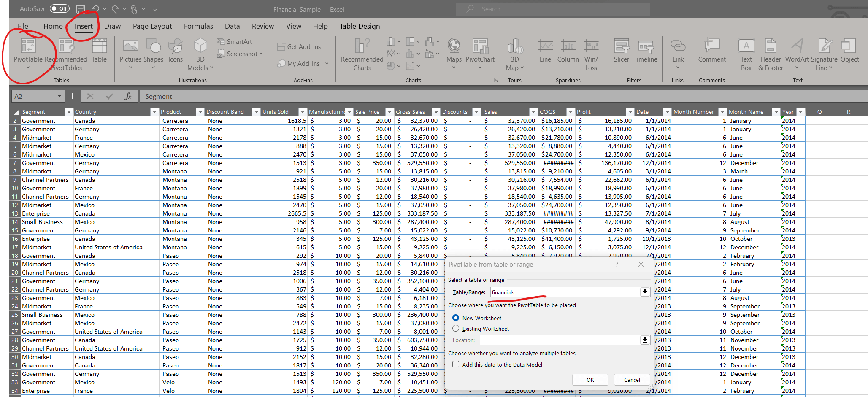Open Get Add-ins store
This screenshot has height=397, width=868.
coord(299,47)
